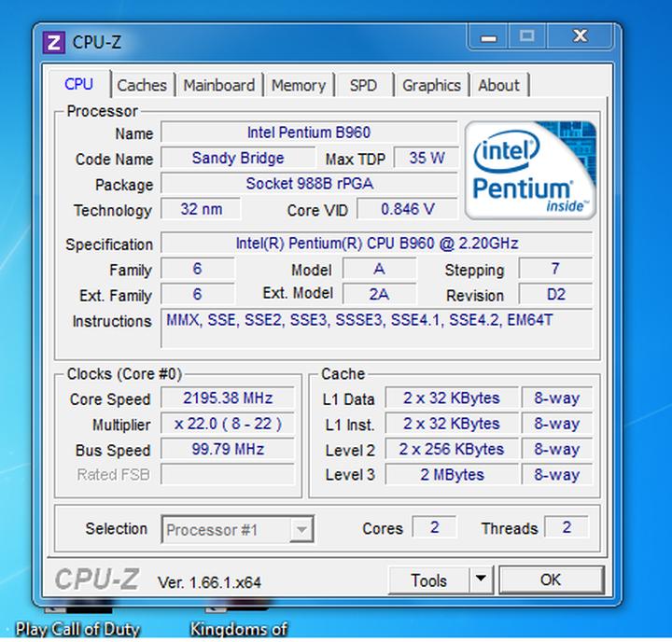Click the CPU-Z purple Z title icon
Image resolution: width=672 pixels, height=642 pixels.
(x=53, y=42)
